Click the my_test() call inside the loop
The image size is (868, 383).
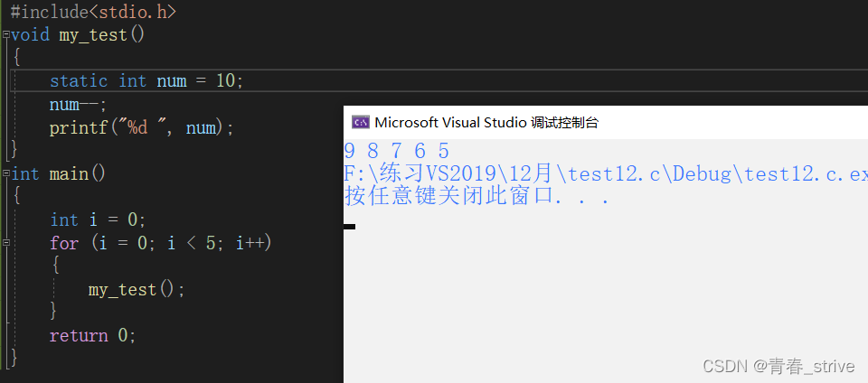pos(137,290)
